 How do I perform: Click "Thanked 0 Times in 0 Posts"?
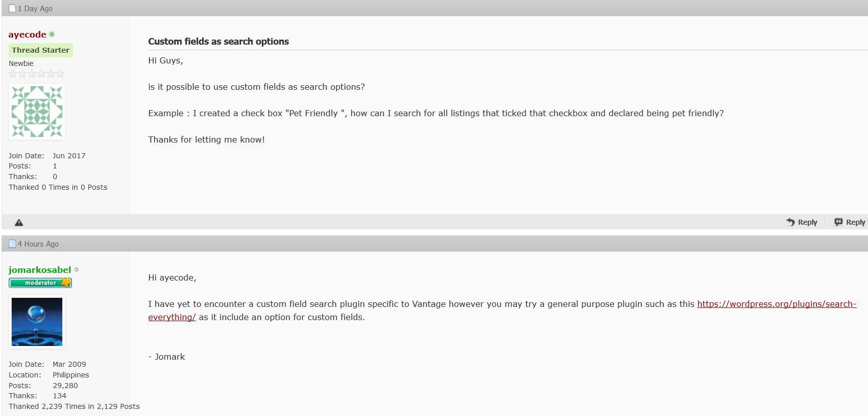pos(58,187)
